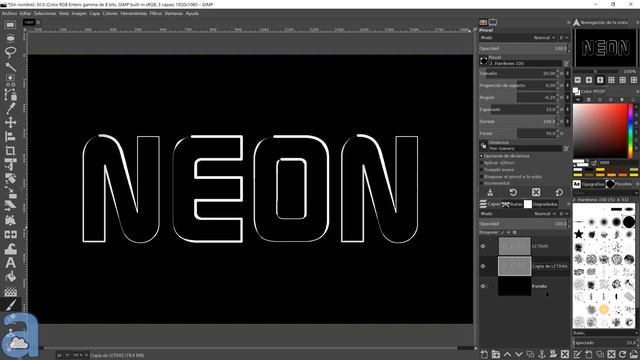The height and width of the screenshot is (360, 640).
Task: Select the Rectangle Select tool
Action: click(10, 25)
